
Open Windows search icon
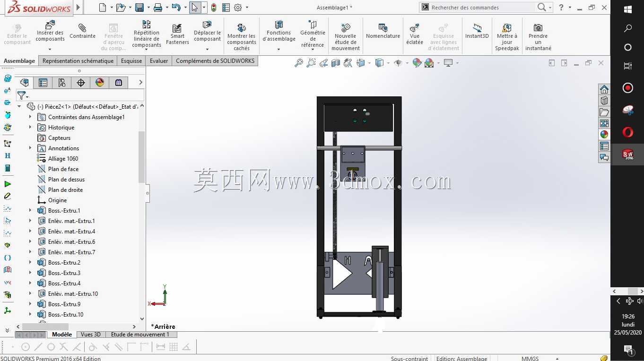[627, 28]
